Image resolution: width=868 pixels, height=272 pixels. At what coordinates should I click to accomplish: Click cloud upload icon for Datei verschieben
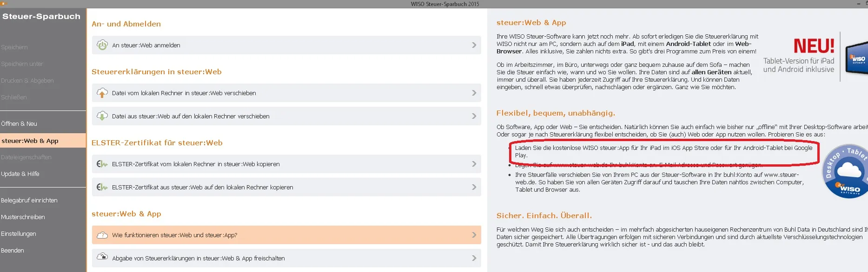[102, 93]
